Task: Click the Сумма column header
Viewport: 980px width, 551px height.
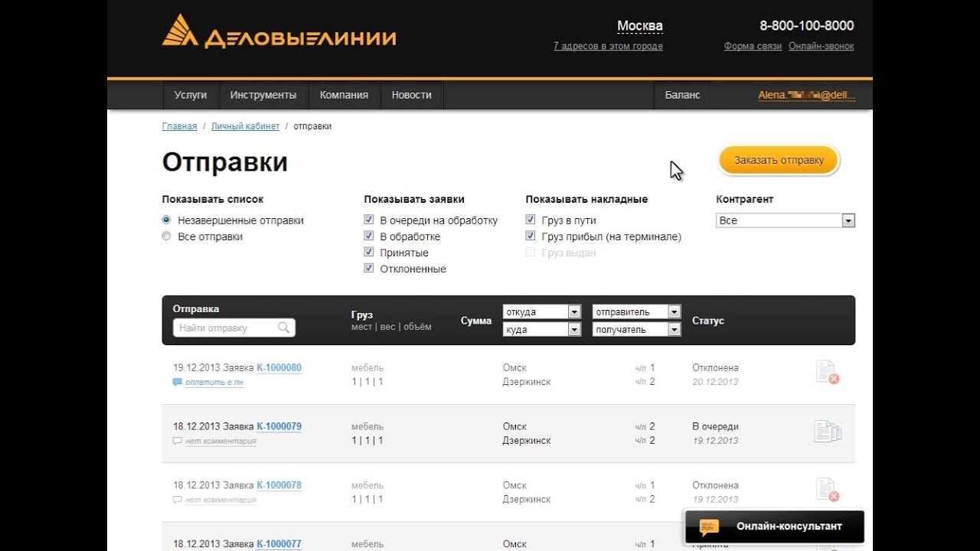Action: pos(476,321)
